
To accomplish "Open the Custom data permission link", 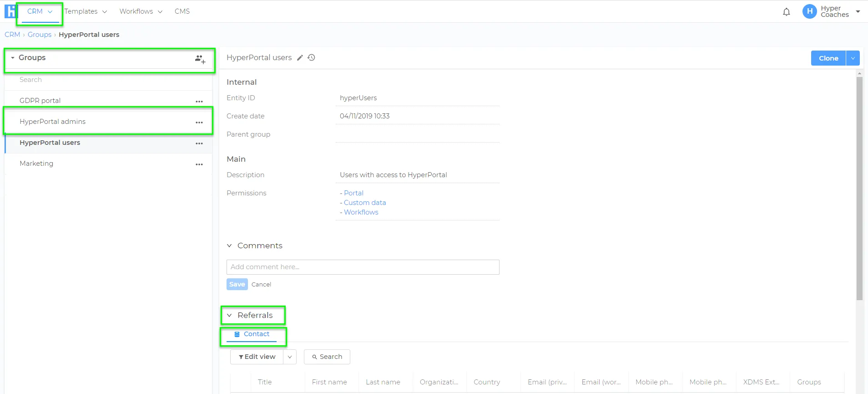I will [365, 203].
